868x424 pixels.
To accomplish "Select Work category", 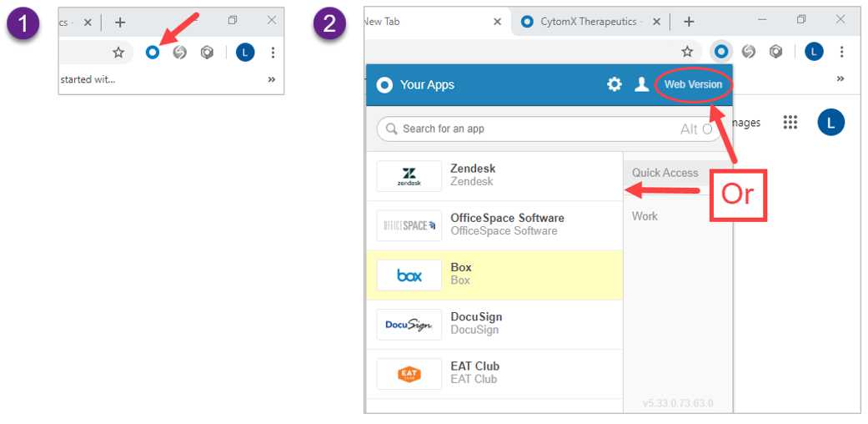I will click(x=645, y=216).
